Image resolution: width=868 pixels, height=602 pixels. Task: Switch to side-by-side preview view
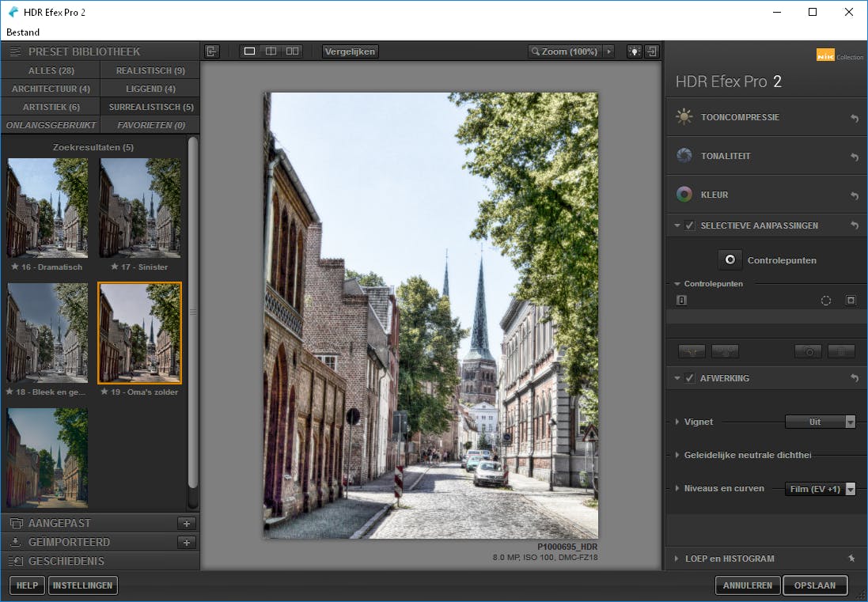click(292, 51)
